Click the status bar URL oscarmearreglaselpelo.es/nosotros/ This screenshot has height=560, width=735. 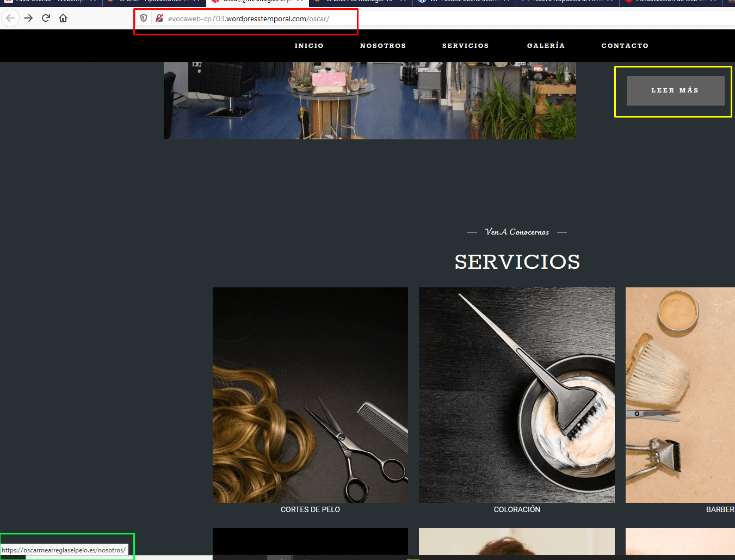64,550
